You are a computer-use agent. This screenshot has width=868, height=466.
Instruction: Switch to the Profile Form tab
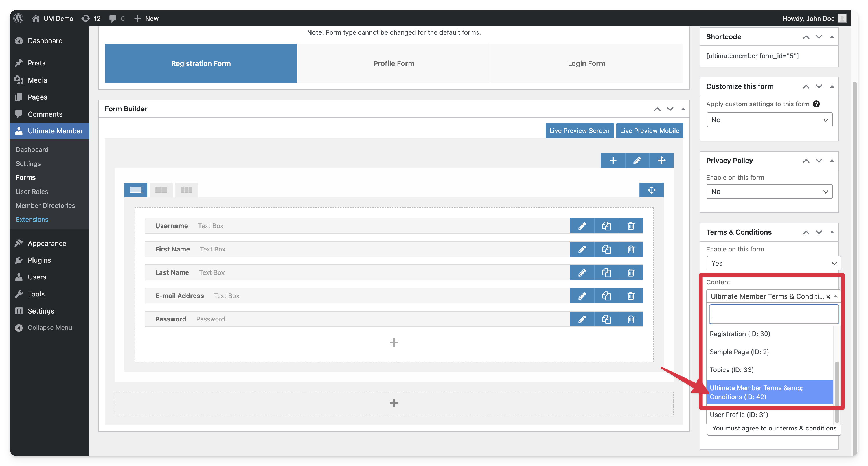coord(393,63)
